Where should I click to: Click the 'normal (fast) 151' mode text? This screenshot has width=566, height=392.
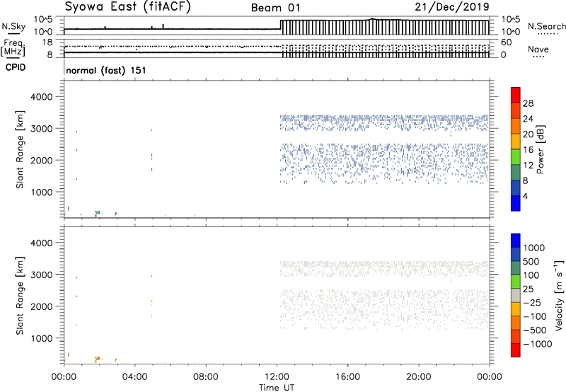[106, 70]
